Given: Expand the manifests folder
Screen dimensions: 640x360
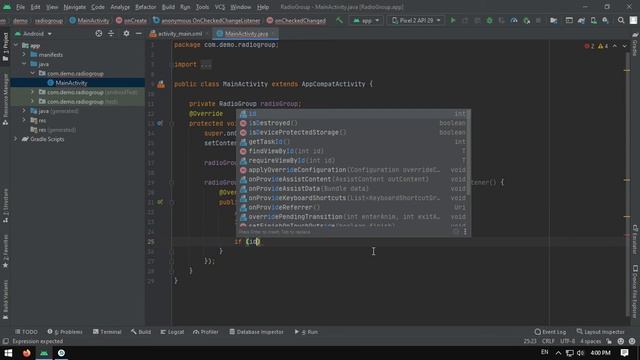Looking at the screenshot, I should 24,55.
